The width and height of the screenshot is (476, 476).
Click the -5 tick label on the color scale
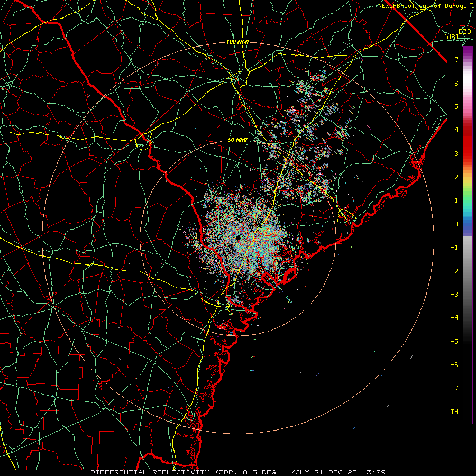[454, 342]
